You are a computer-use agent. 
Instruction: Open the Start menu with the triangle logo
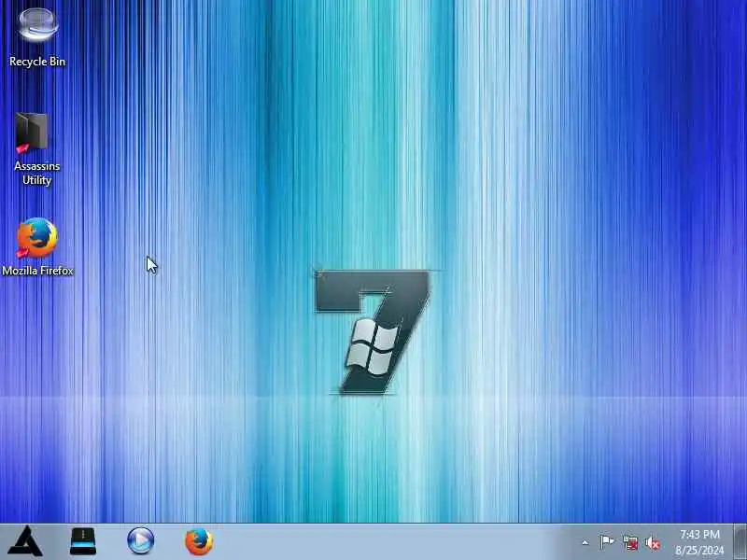click(x=26, y=541)
